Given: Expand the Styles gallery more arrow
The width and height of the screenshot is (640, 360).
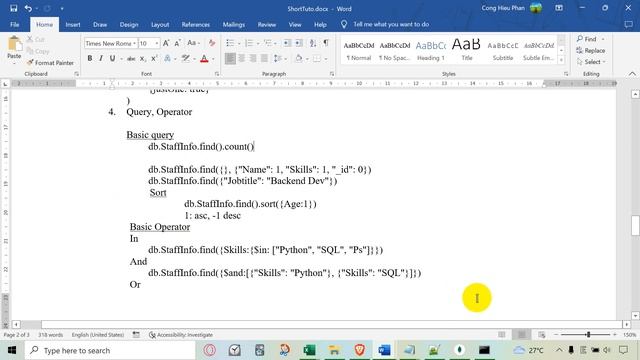Looking at the screenshot, I should pos(562,60).
